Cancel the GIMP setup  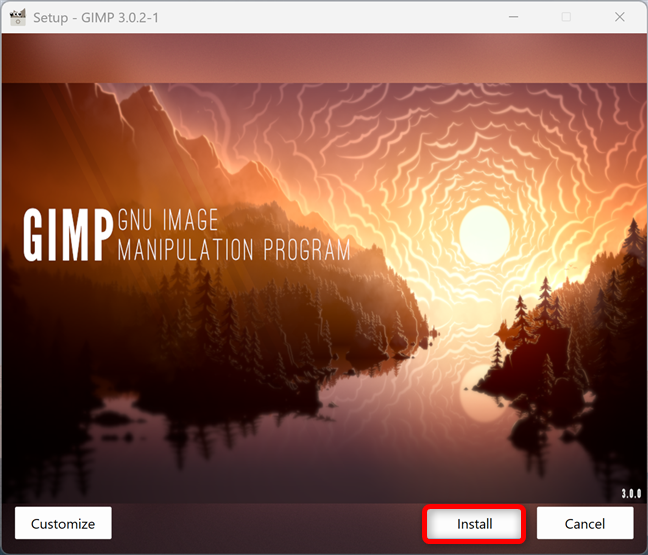coord(585,523)
